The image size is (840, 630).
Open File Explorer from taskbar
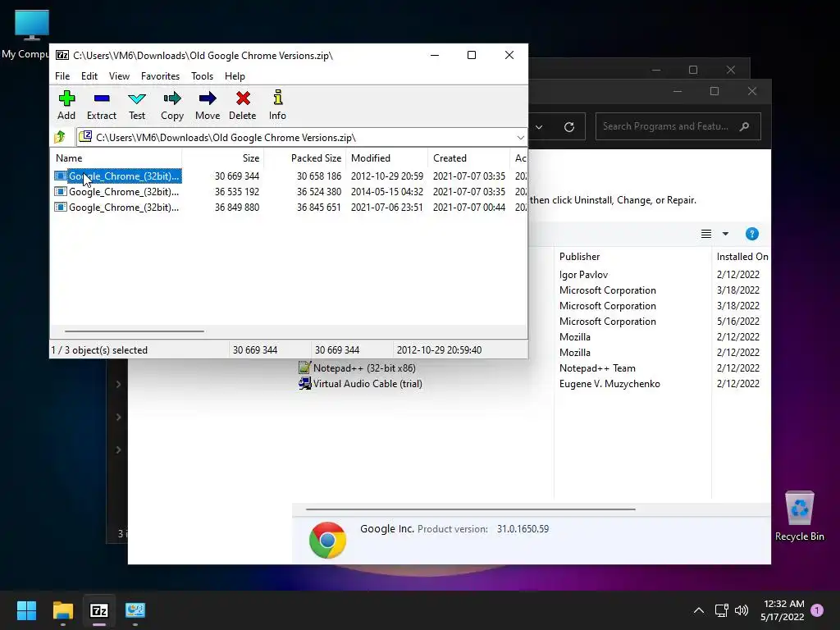pos(62,610)
